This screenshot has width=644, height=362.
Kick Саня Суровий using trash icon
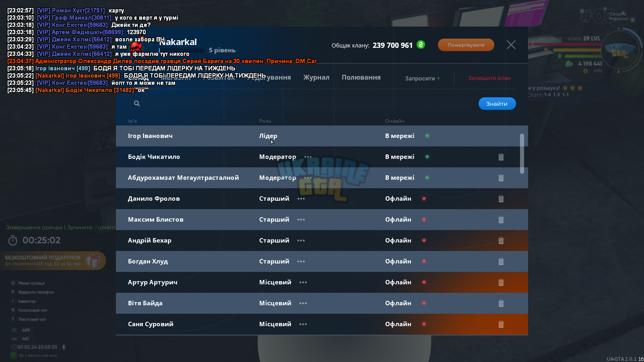pyautogui.click(x=501, y=324)
